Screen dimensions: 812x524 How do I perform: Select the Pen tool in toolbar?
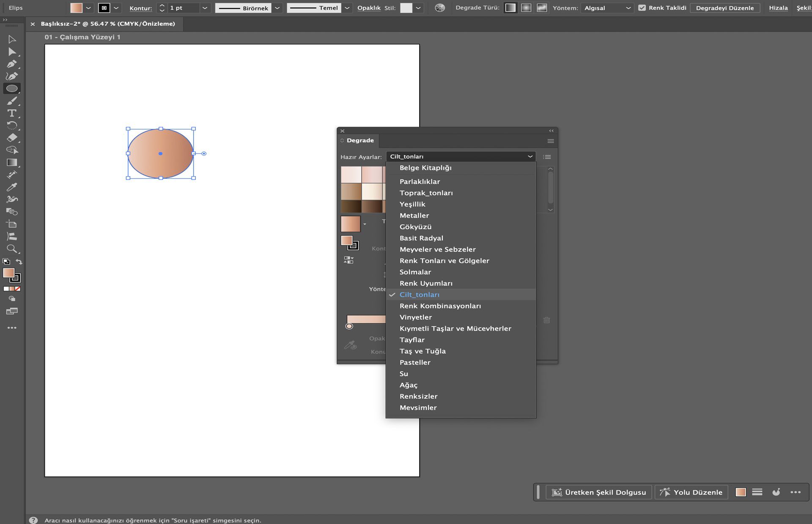[11, 64]
